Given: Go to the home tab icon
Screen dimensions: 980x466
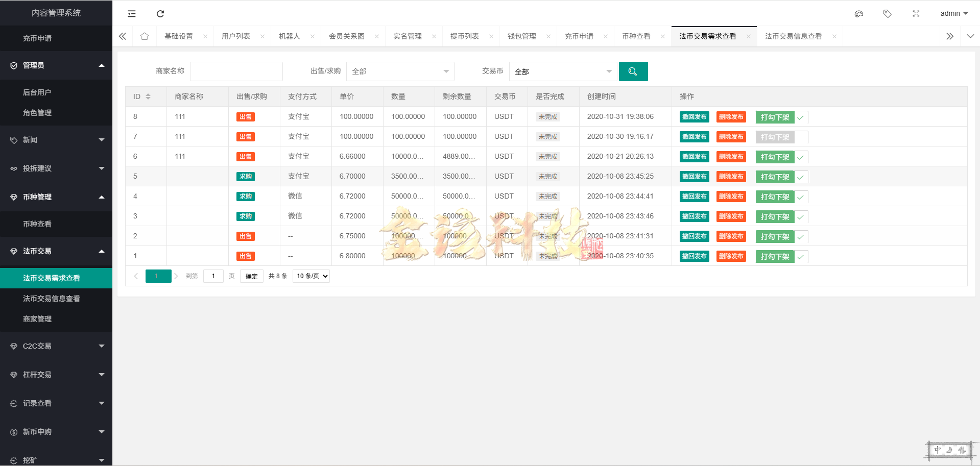Looking at the screenshot, I should 145,36.
